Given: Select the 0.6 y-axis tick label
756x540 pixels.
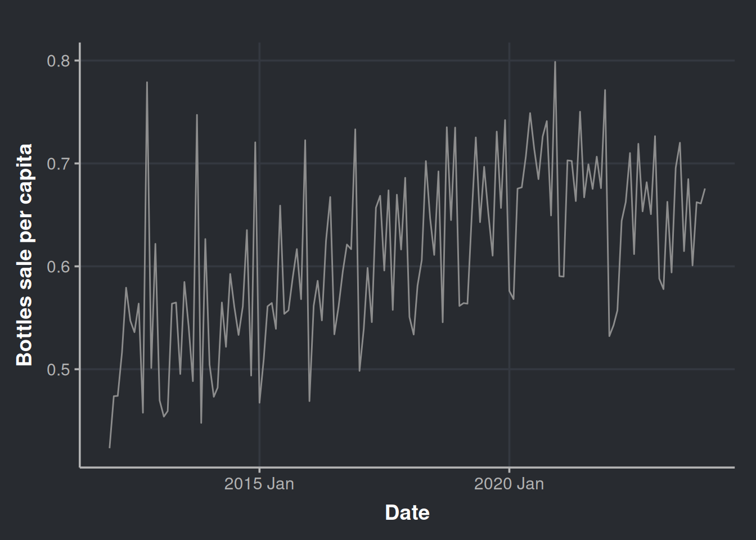Looking at the screenshot, I should (58, 267).
